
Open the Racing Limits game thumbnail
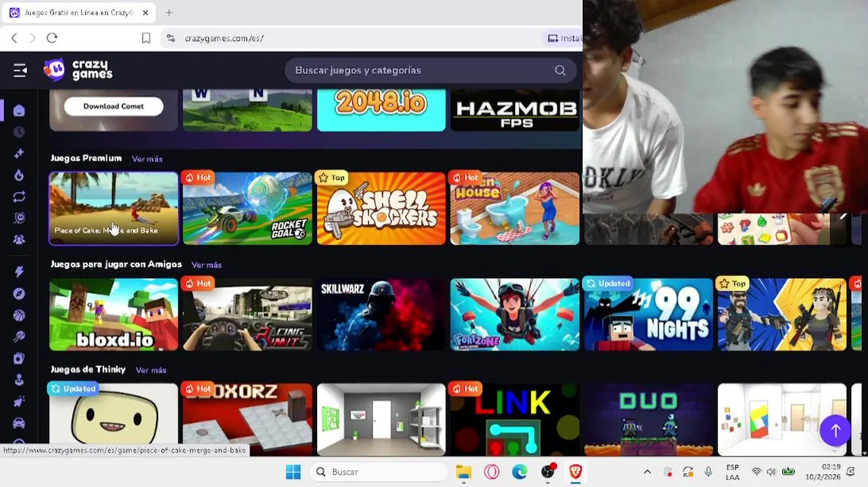(x=247, y=315)
